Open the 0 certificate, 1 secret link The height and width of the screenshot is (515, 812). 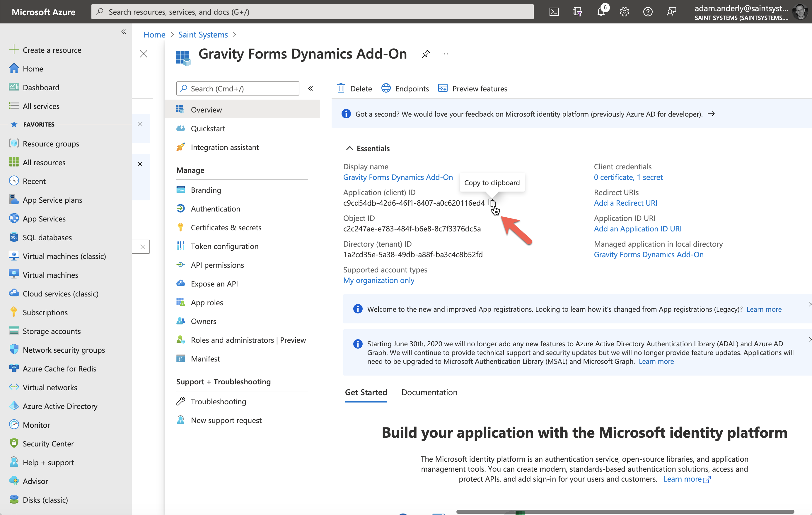pyautogui.click(x=628, y=177)
